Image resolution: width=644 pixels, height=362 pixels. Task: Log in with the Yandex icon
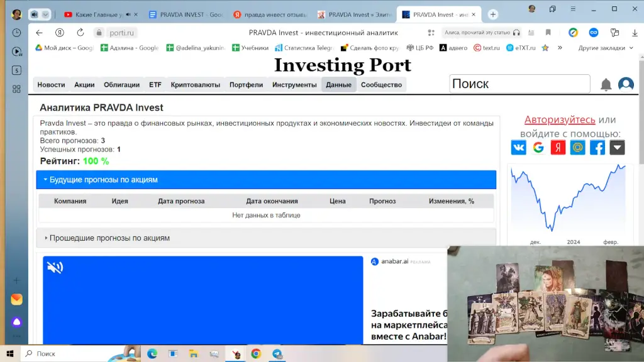(x=558, y=147)
